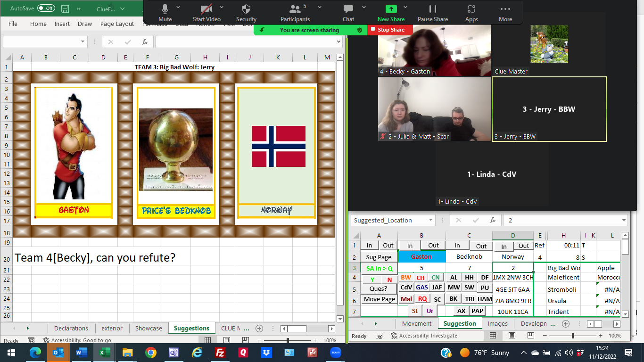Open Participants options arrow

tap(320, 7)
